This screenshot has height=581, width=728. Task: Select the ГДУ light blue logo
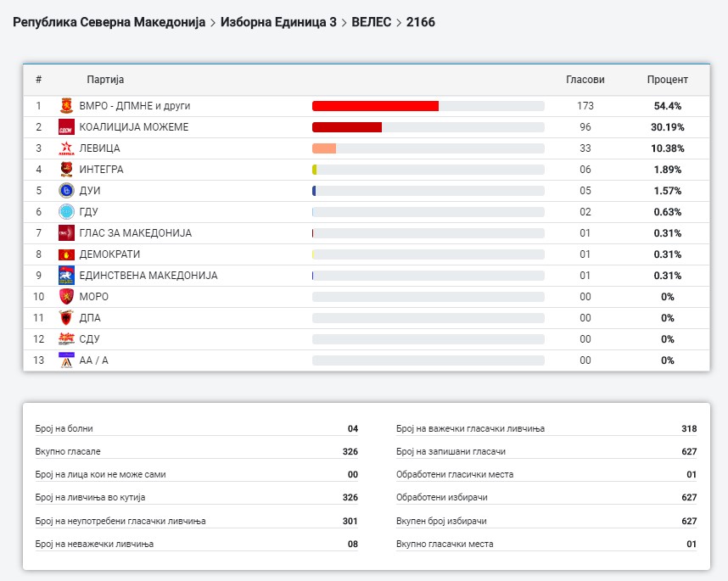click(66, 212)
